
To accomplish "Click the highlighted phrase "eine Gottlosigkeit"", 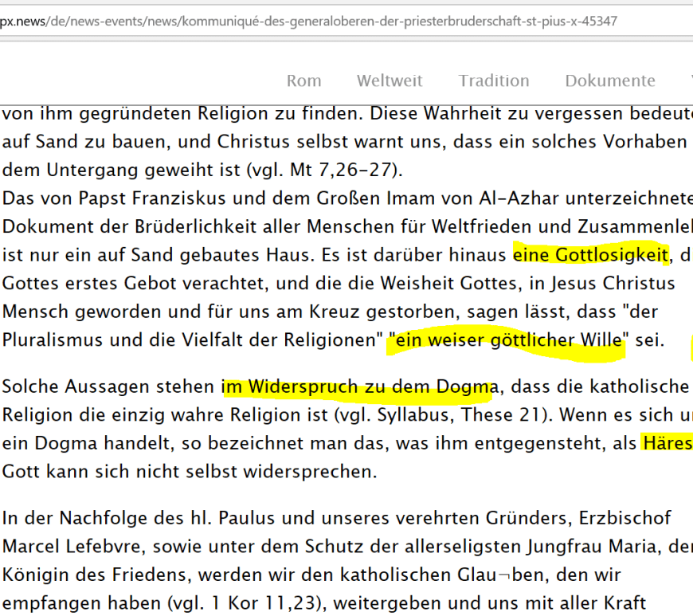I will pyautogui.click(x=590, y=256).
